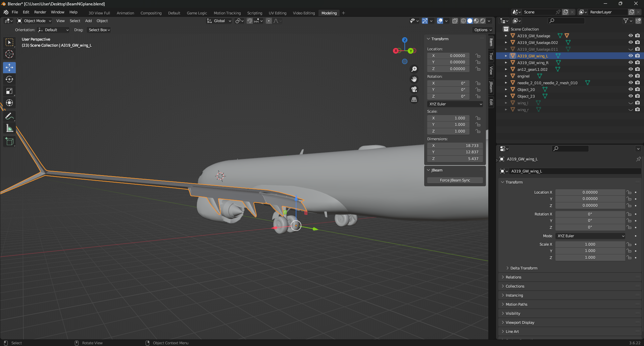644x346 pixels.
Task: Toggle proportional editing button
Action: (x=269, y=21)
